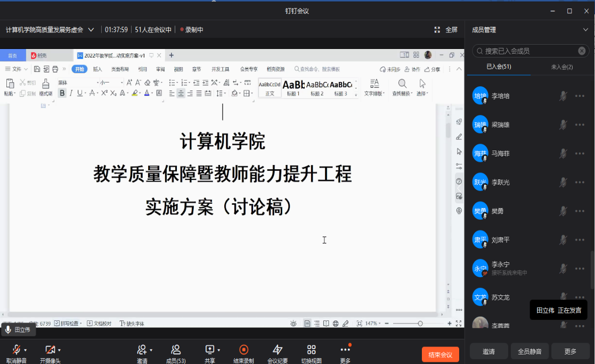The image size is (595, 364).
Task: Click the WPS eye protection mode icon
Action: point(294,324)
